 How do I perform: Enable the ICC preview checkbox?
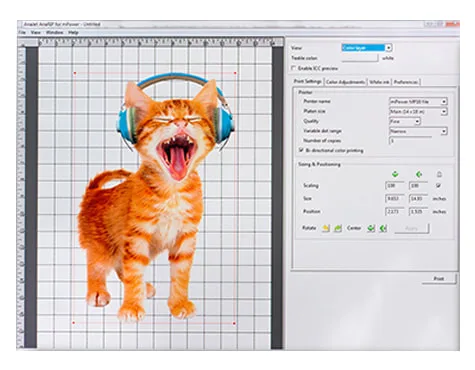(x=294, y=68)
